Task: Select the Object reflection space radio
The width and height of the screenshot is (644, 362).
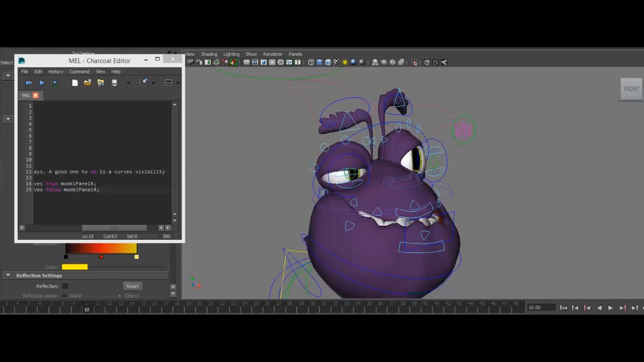Action: click(119, 296)
